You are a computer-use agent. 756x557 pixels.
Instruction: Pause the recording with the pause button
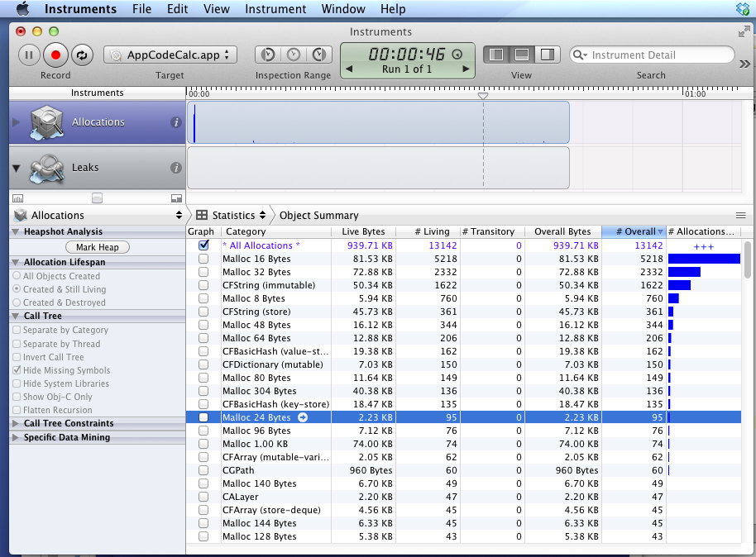pyautogui.click(x=29, y=55)
